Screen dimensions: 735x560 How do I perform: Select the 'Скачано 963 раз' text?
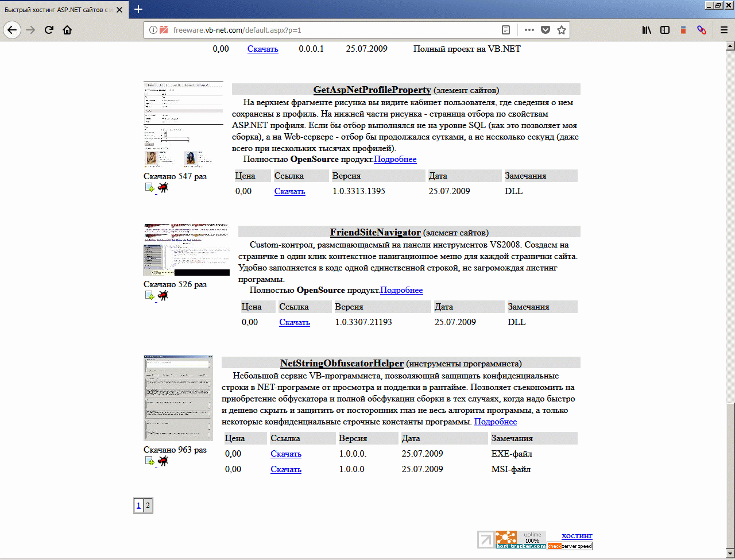click(175, 450)
